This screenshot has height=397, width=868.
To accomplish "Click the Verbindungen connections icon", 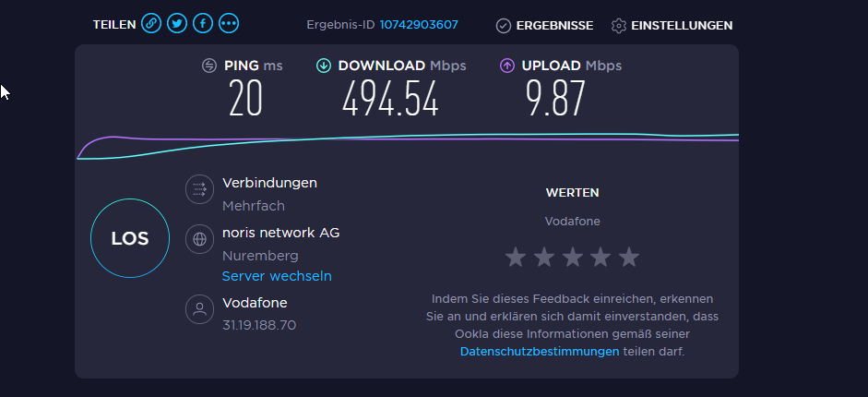I will 199,189.
